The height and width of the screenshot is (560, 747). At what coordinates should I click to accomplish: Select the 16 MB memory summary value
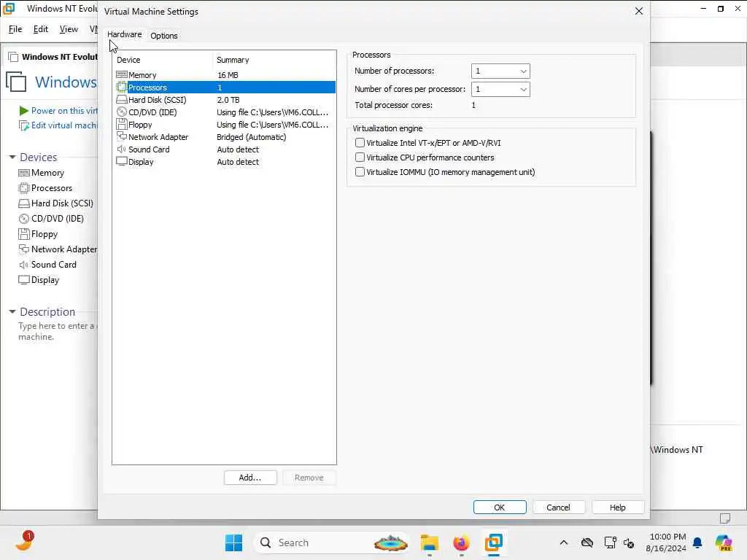(x=228, y=75)
